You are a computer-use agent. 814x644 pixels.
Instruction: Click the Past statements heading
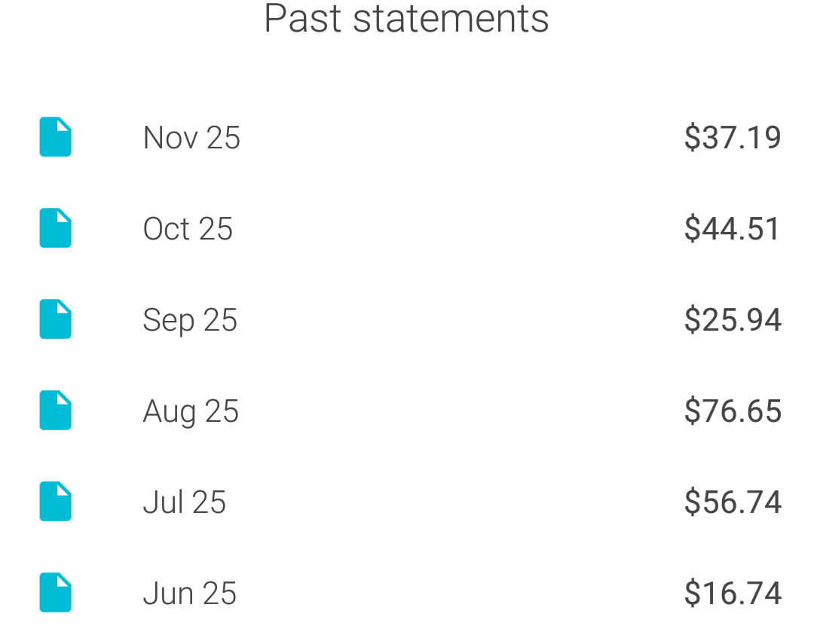coord(406,19)
